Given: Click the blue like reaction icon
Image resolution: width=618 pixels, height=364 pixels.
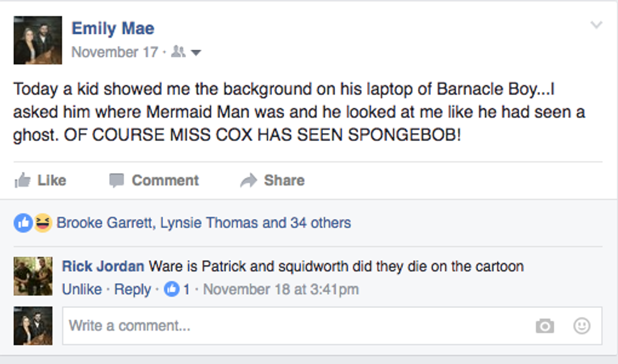Looking at the screenshot, I should click(x=23, y=222).
